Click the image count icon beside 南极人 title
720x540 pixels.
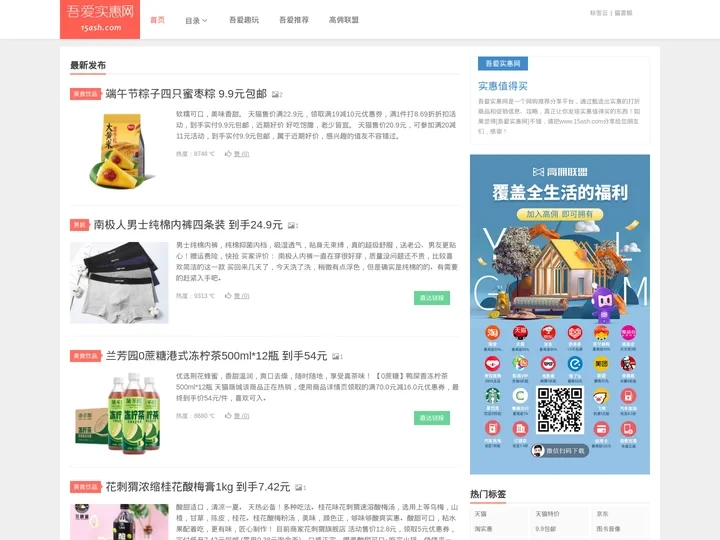point(293,225)
